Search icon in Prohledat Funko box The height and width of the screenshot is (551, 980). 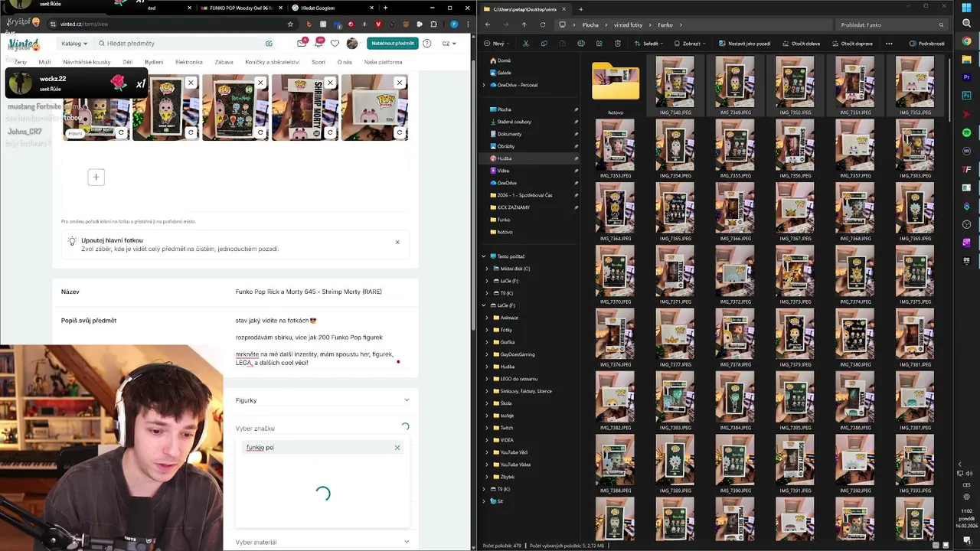[941, 24]
